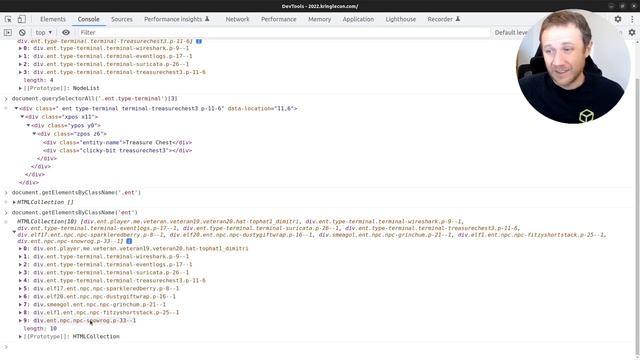Click the 'length: 10' property line
This screenshot has height=360, width=640.
tap(40, 329)
